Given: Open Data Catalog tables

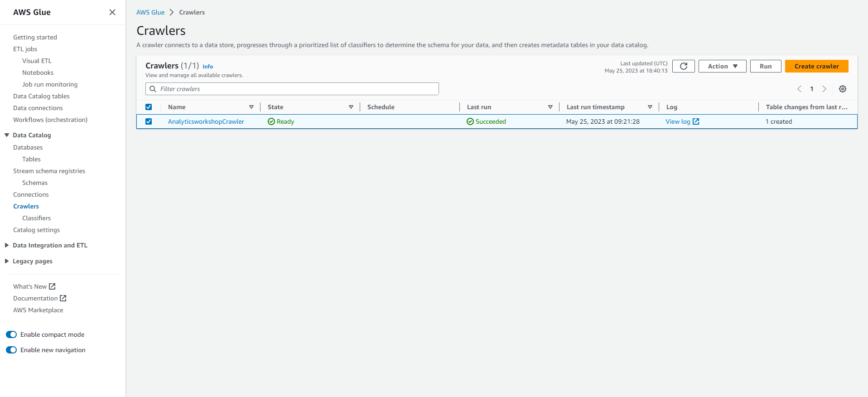Looking at the screenshot, I should tap(41, 96).
